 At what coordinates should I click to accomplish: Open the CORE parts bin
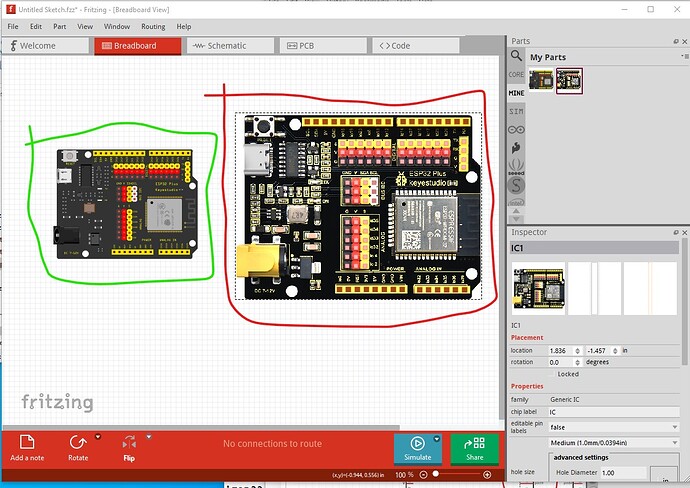point(516,74)
